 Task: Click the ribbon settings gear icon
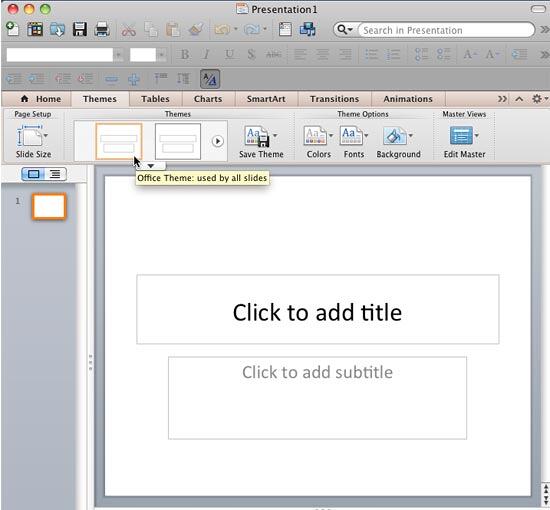point(537,99)
